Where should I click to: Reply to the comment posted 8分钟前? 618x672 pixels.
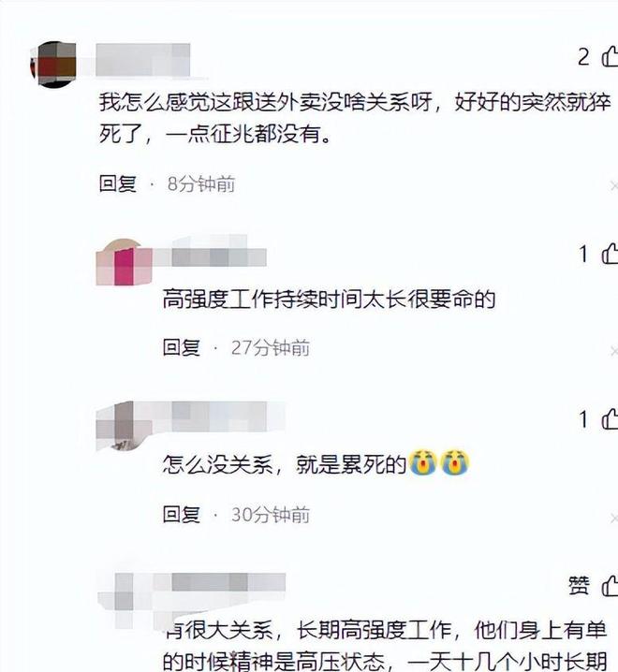tap(118, 183)
